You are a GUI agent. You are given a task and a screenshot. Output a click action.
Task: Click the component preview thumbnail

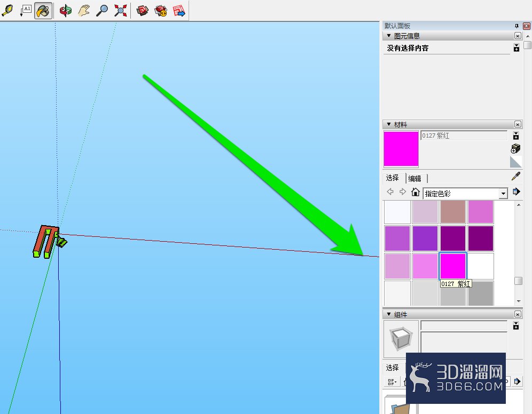click(x=401, y=339)
